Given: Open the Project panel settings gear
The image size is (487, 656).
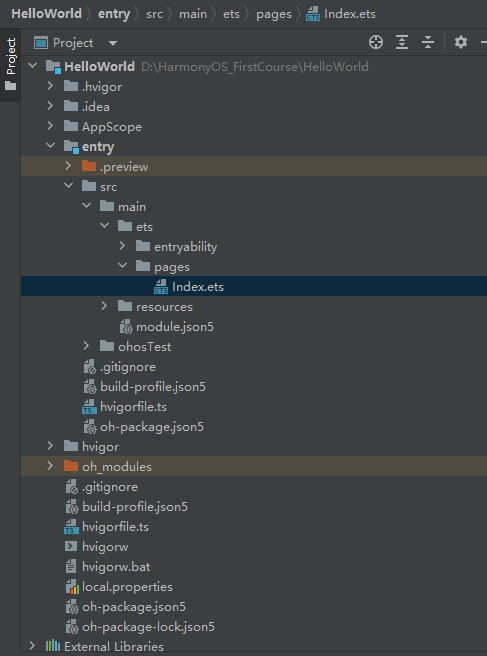Looking at the screenshot, I should point(461,42).
